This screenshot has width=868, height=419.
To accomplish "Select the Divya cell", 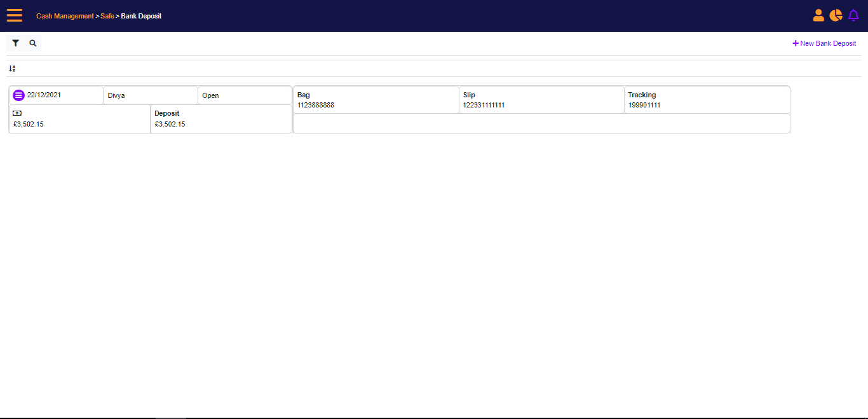I will pos(151,95).
